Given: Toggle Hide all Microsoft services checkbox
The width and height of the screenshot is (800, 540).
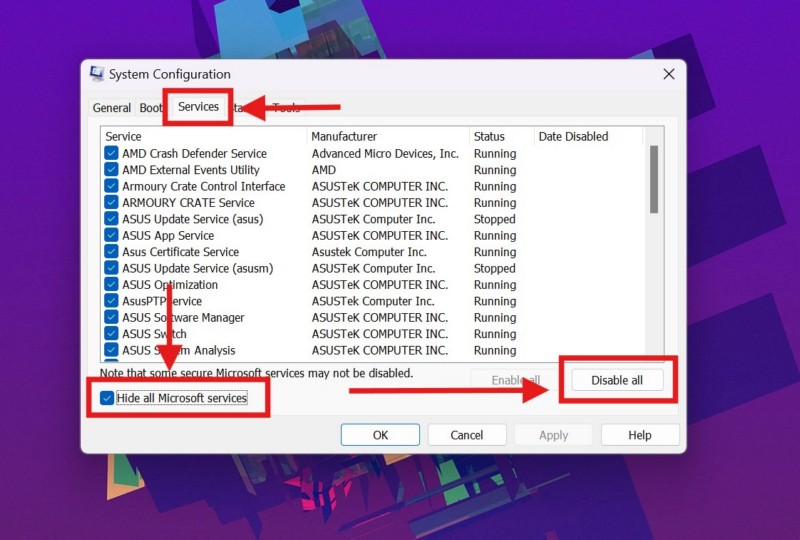Looking at the screenshot, I should click(x=107, y=398).
